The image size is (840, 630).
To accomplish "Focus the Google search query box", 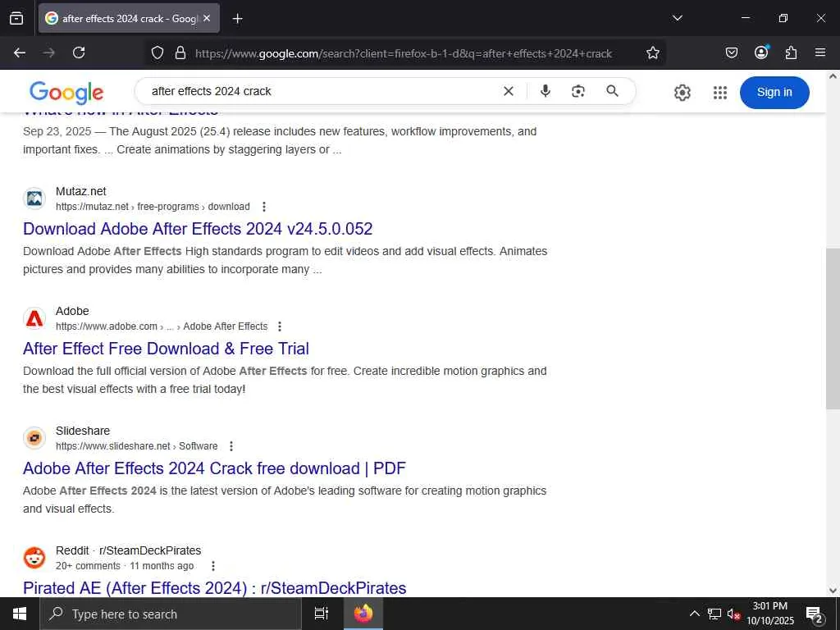I will (322, 91).
